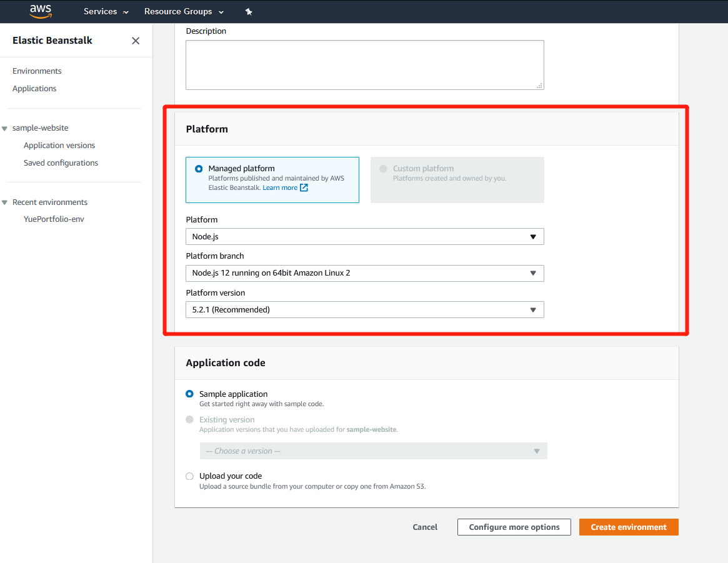Open the Platform branch dropdown

point(365,274)
